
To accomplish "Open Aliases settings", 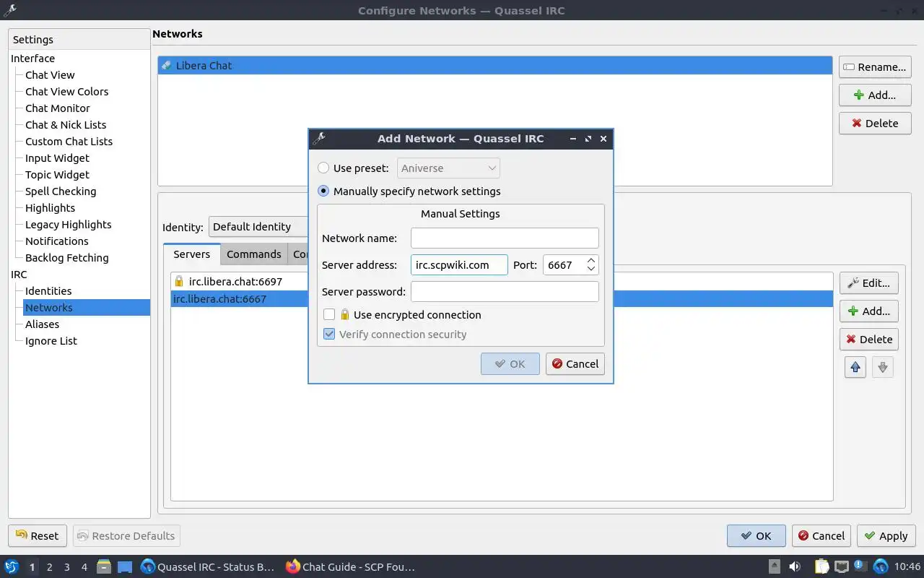I will (42, 324).
